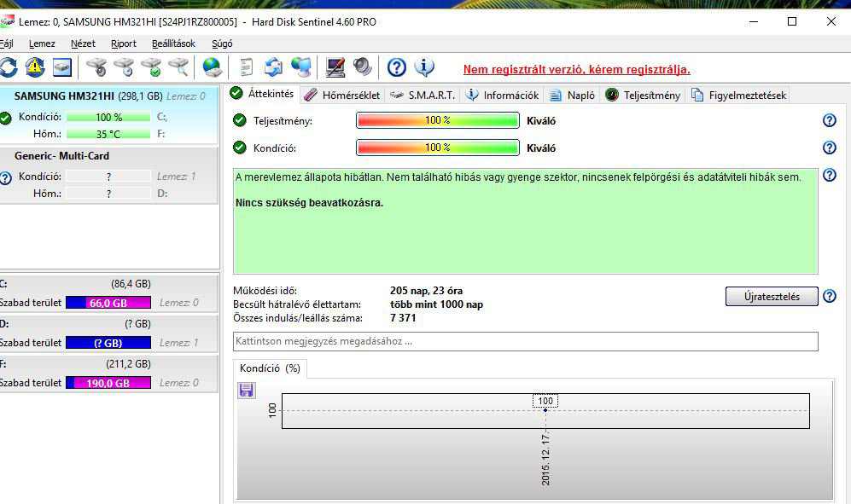Screen dimensions: 851x504
Task: Click the blue info bubble toolbar icon
Action: (424, 68)
